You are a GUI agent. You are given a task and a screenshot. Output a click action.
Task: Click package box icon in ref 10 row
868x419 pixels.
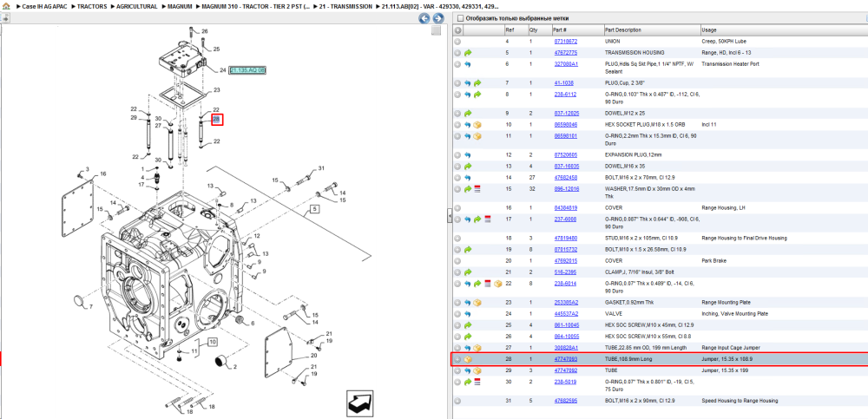tap(477, 125)
